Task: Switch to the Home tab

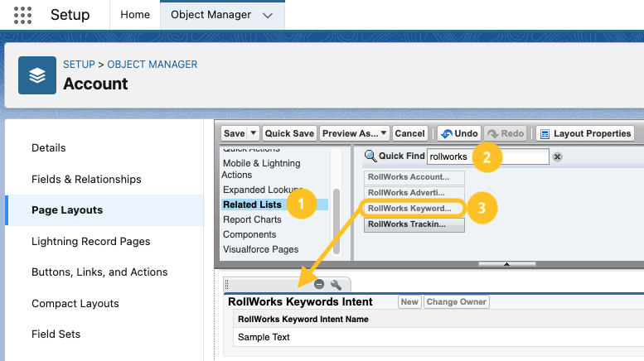Action: [135, 15]
